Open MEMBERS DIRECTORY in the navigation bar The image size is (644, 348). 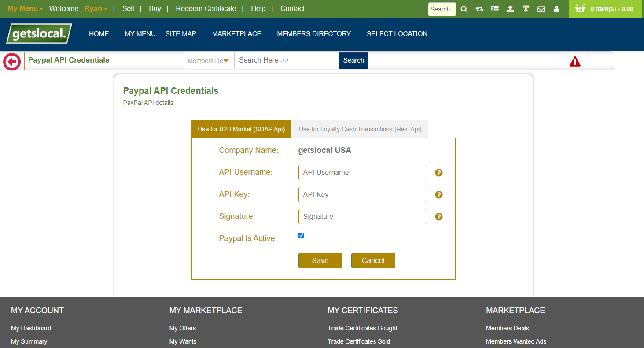point(314,33)
